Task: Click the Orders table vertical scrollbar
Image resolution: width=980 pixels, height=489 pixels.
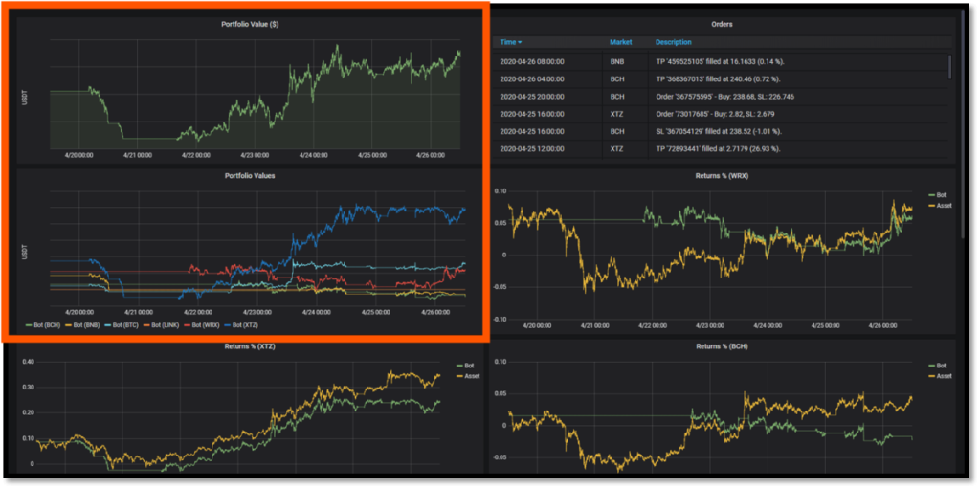Action: (x=949, y=67)
